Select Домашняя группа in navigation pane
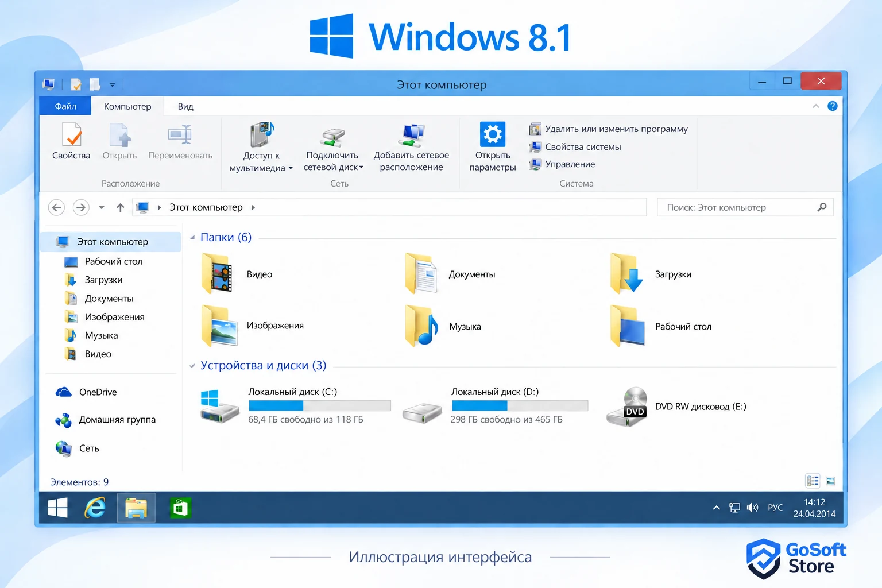 click(x=106, y=420)
